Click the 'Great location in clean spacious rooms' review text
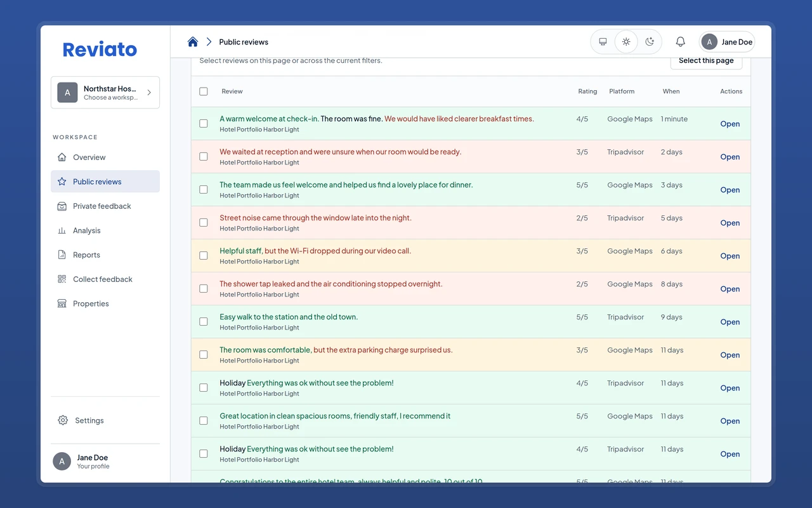 click(335, 416)
